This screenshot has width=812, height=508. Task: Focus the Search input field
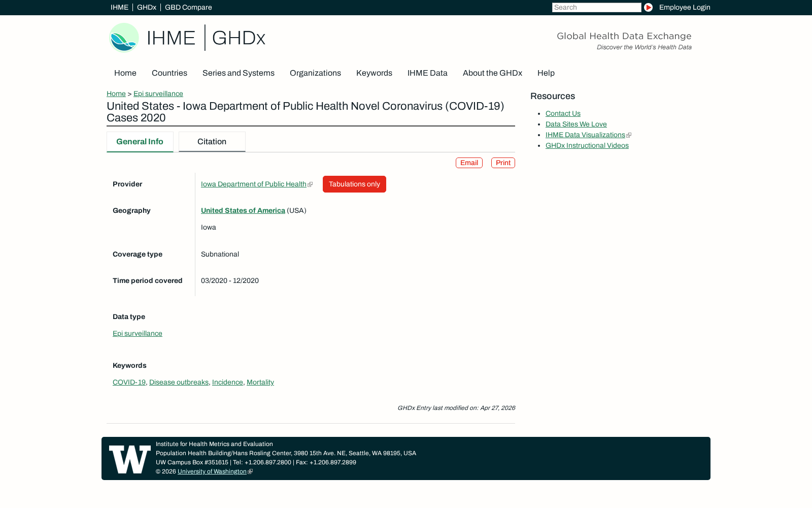597,7
